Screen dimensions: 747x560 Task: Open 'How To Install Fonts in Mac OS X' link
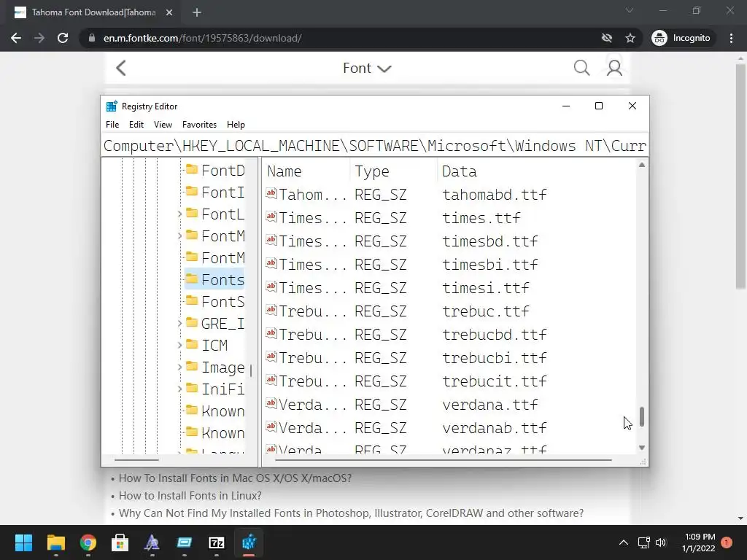(236, 478)
